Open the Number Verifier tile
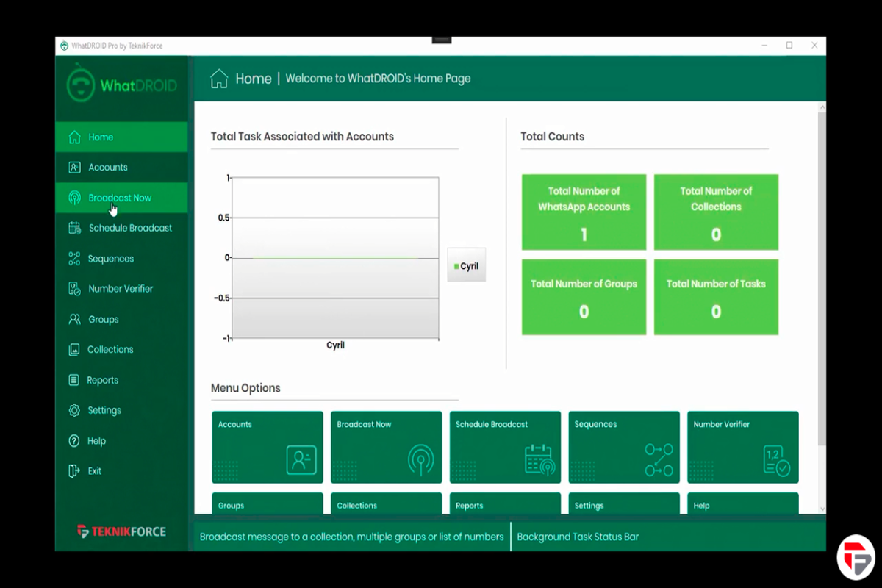The image size is (882, 588). point(742,447)
